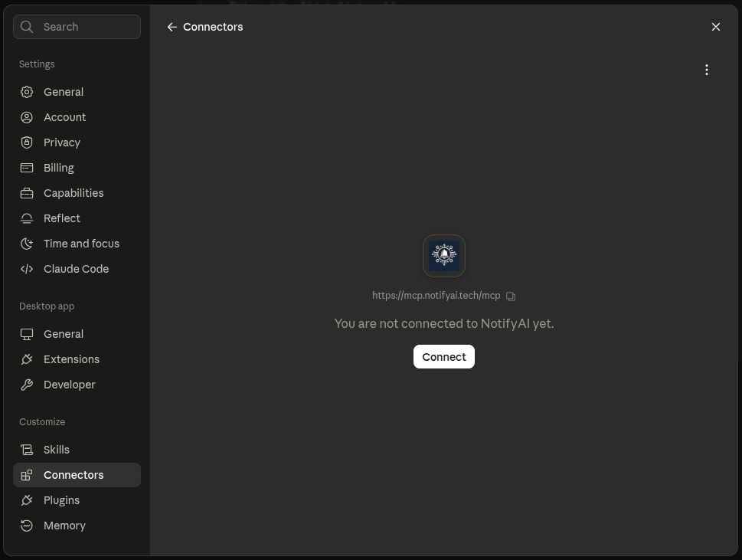
Task: Select the Extensions label in sidebar
Action: pos(71,359)
